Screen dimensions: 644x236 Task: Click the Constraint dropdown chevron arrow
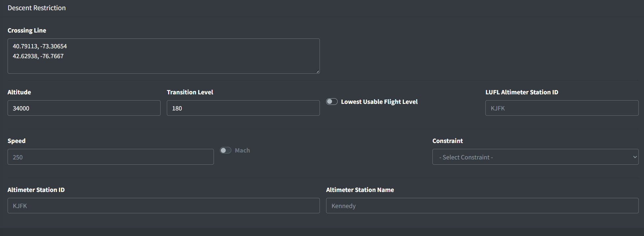click(635, 157)
